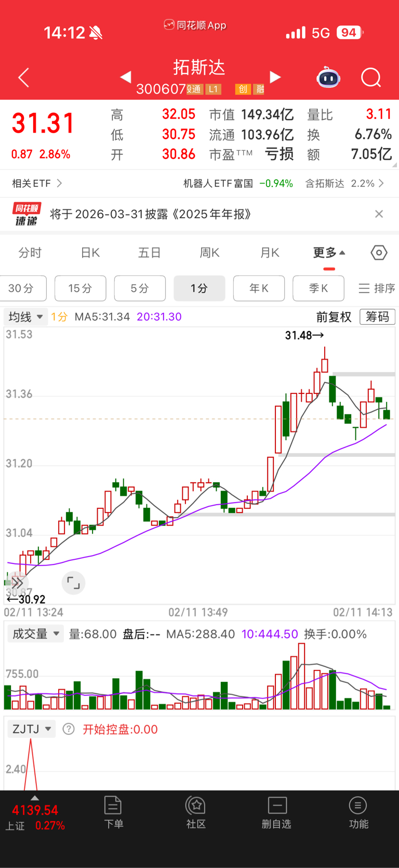
Task: Tap the current price 31.31
Action: pyautogui.click(x=44, y=124)
